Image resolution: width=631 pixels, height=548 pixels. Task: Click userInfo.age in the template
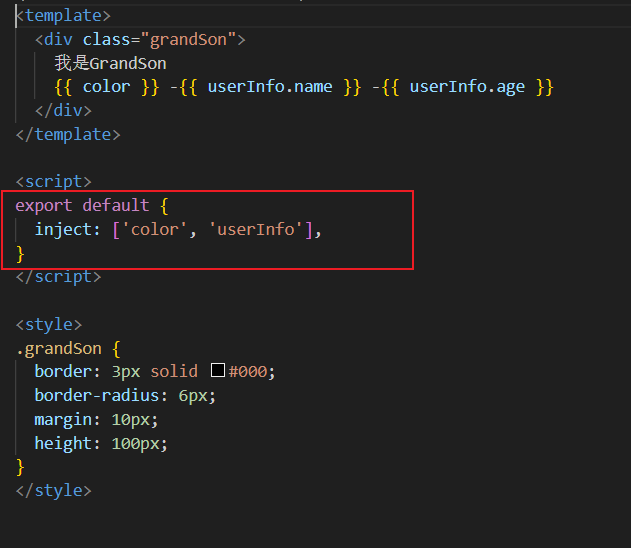click(x=467, y=87)
